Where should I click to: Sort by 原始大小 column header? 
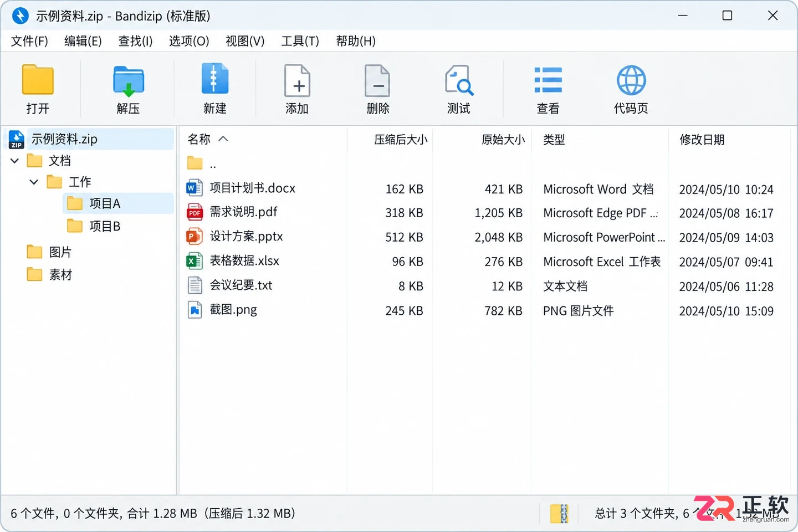(x=503, y=140)
